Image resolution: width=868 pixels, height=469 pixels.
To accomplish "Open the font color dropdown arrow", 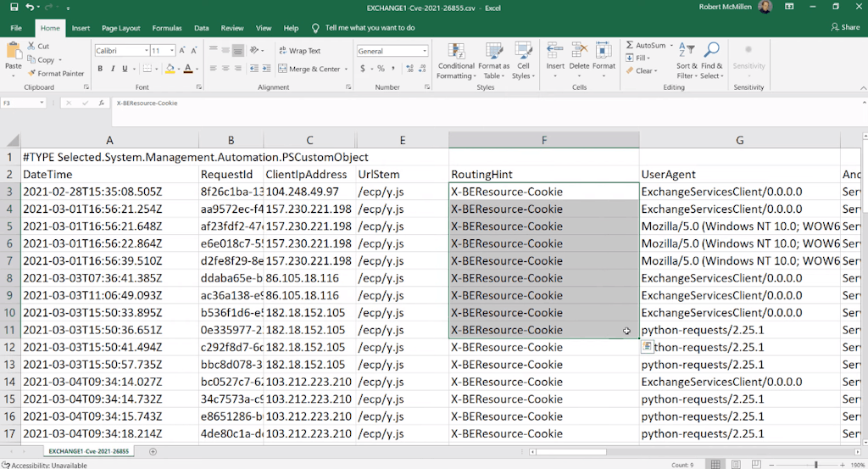I will click(x=197, y=70).
